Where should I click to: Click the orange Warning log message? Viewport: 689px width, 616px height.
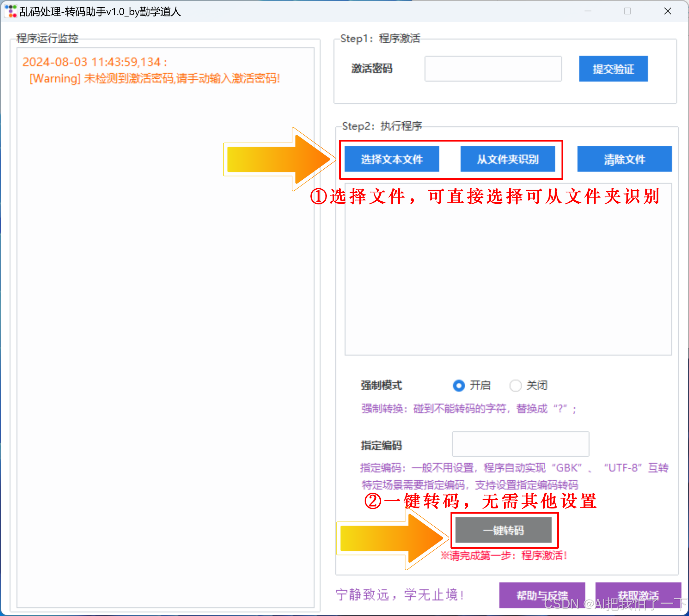(x=155, y=79)
